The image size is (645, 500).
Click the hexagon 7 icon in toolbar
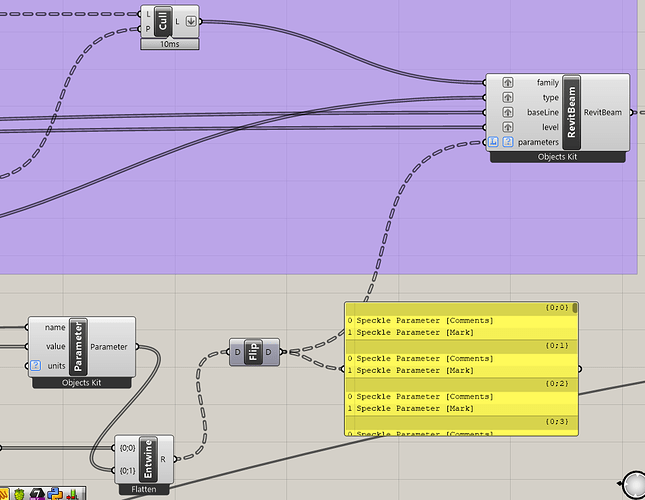[37, 494]
